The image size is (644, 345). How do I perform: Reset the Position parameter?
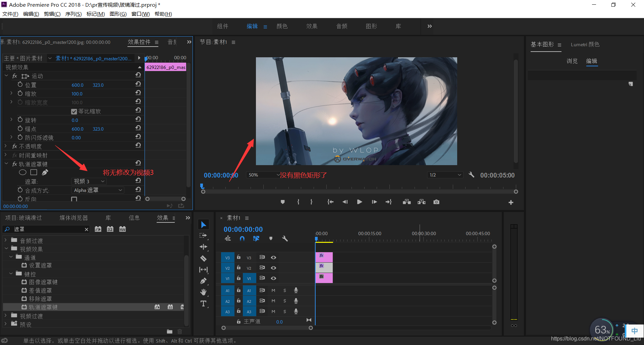[x=138, y=84]
